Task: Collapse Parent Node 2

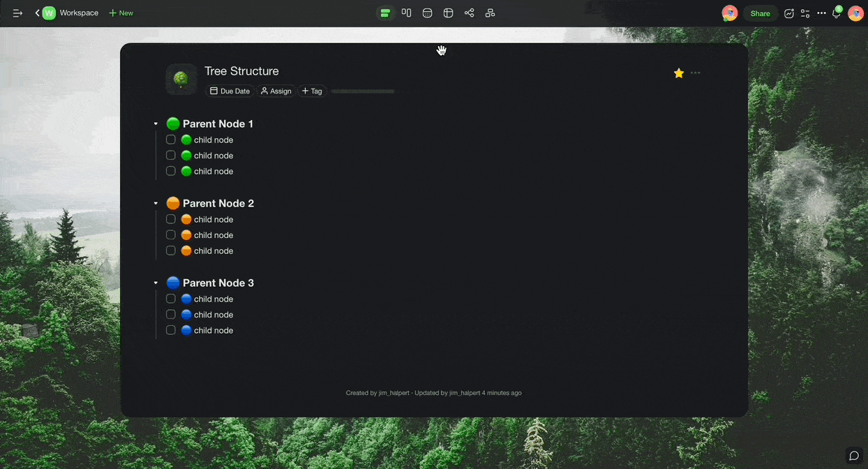Action: pos(156,204)
